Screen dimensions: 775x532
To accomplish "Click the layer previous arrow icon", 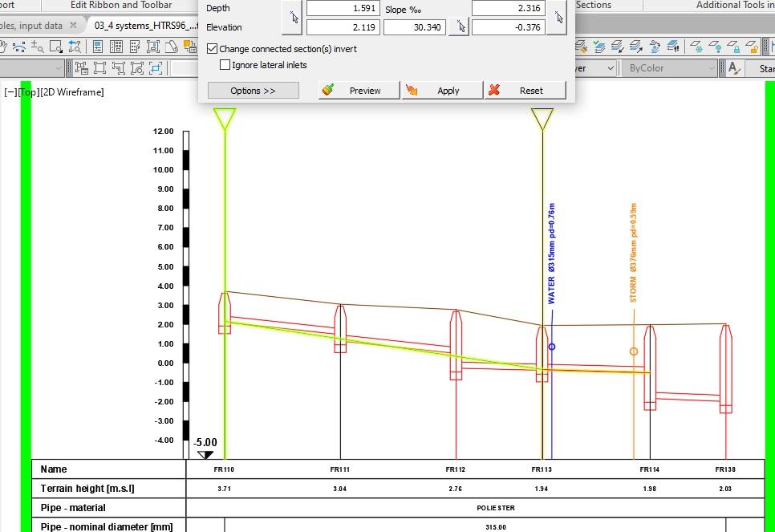I will (618, 47).
